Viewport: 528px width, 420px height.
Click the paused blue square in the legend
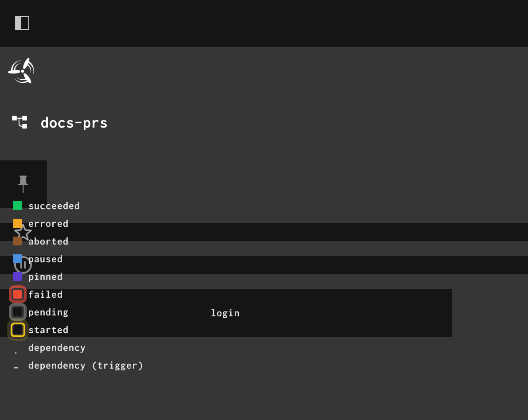(18, 259)
